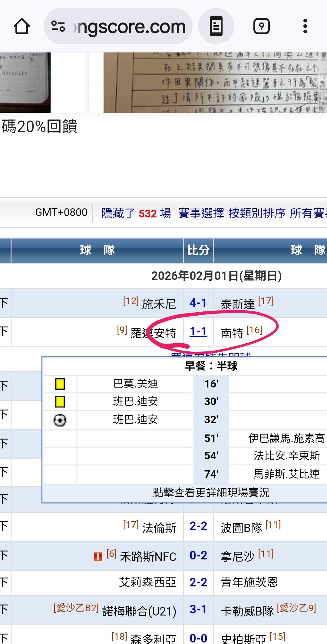Viewport: 327px width, 644px height.
Task: Click the 1-1 score link
Action: (198, 332)
